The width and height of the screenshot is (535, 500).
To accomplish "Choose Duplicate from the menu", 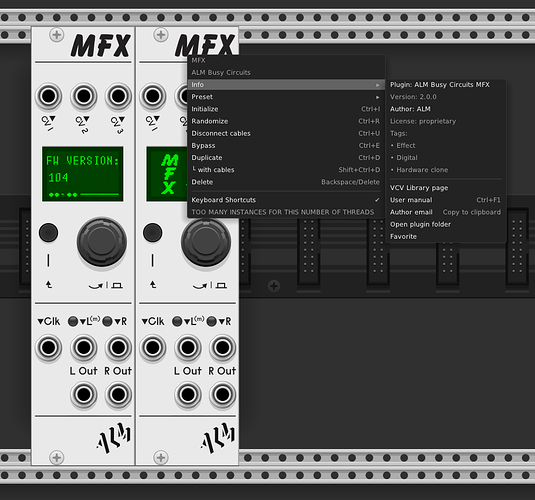I will tap(286, 158).
